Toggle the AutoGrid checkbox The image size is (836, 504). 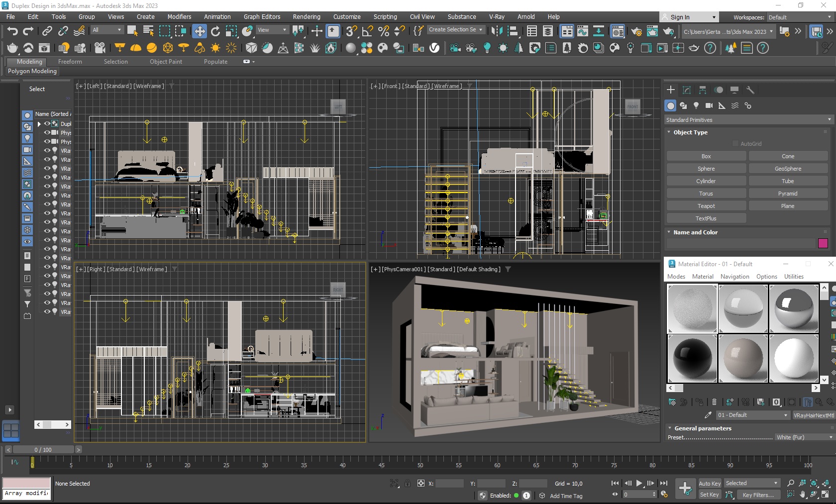(x=735, y=144)
